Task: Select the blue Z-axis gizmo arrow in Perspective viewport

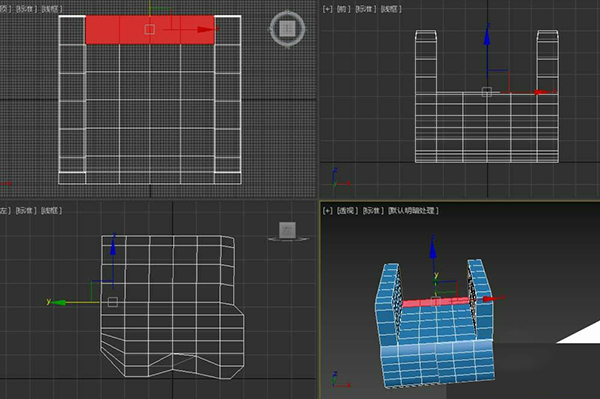Action: click(x=433, y=249)
